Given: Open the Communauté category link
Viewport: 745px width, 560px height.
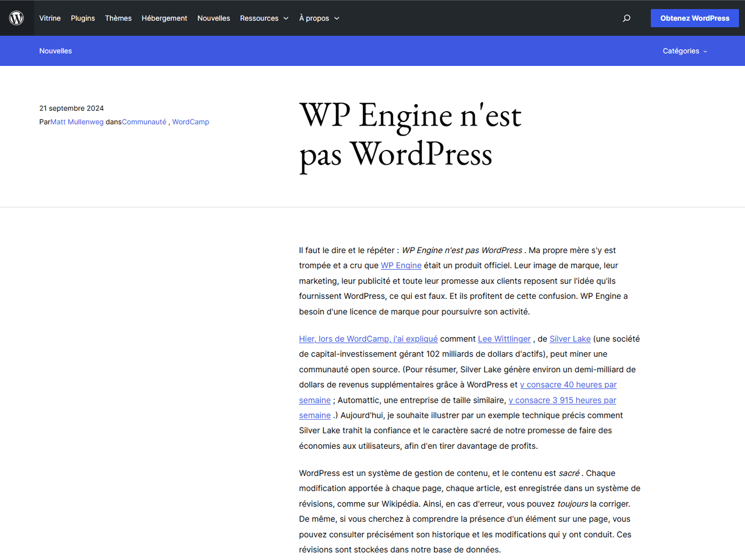Looking at the screenshot, I should 144,122.
